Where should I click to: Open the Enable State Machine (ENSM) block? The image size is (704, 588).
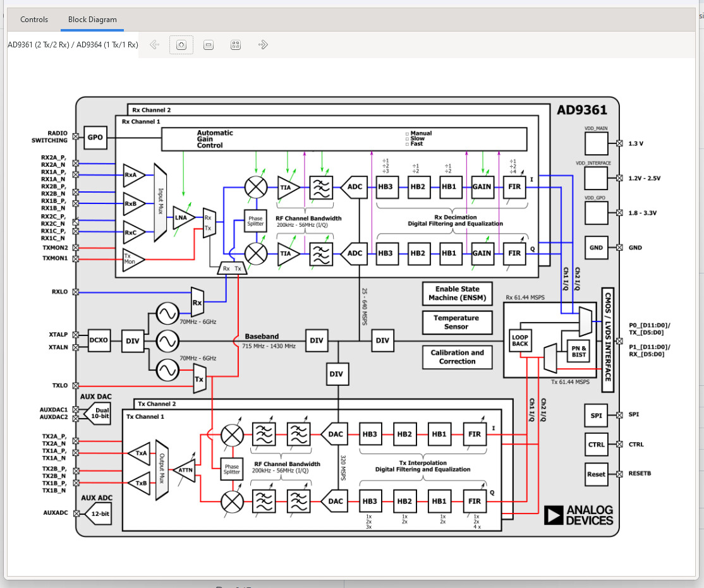coord(457,294)
